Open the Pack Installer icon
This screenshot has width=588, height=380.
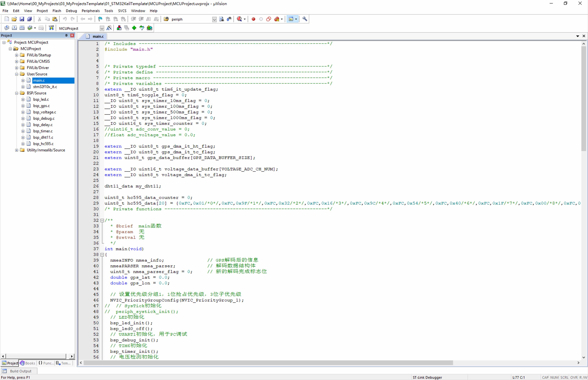[149, 28]
